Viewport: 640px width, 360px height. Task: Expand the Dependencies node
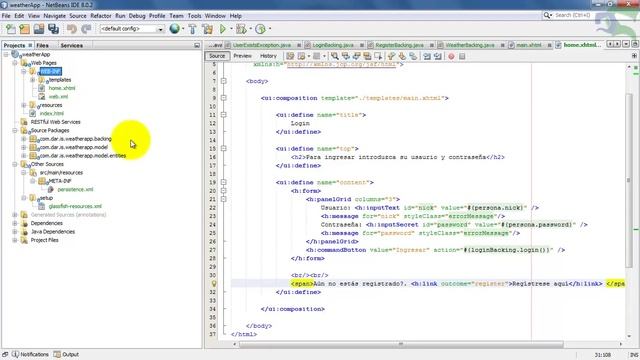15,223
